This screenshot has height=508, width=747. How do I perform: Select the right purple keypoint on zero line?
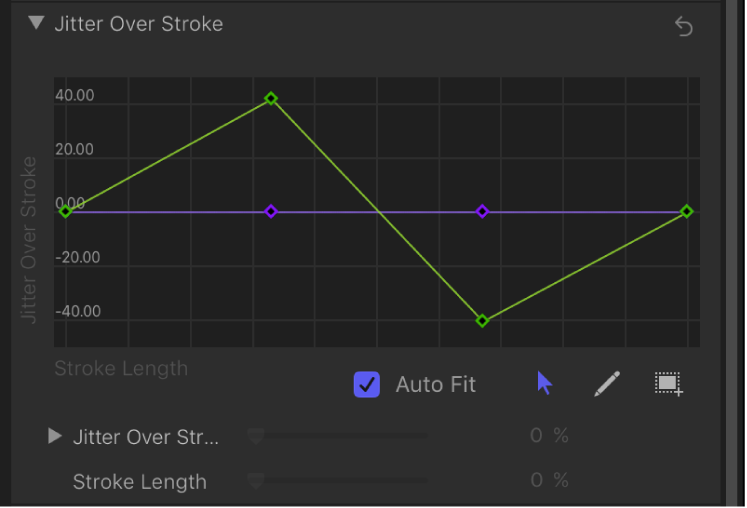pyautogui.click(x=482, y=211)
